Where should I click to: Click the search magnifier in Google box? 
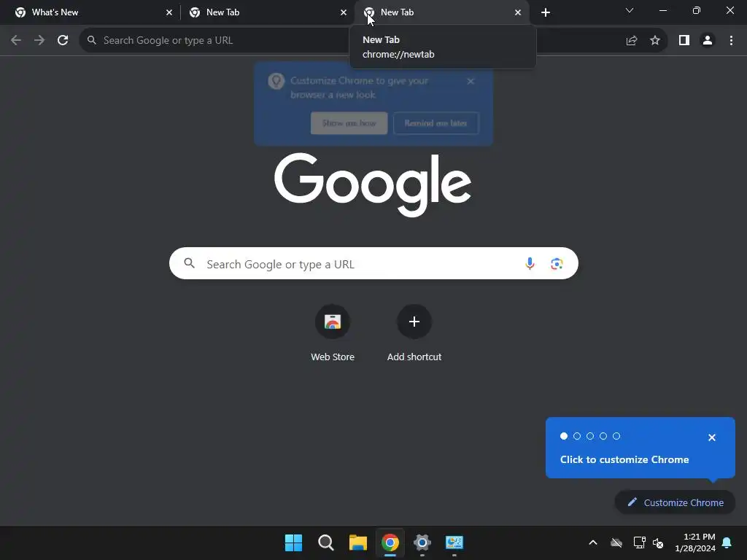pyautogui.click(x=190, y=263)
